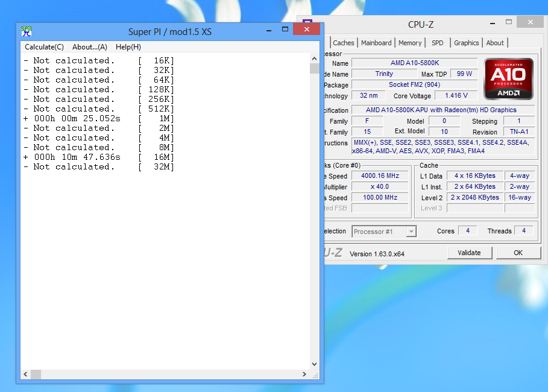548x392 pixels.
Task: Switch to the Graphics tab in CPU-Z
Action: (466, 43)
